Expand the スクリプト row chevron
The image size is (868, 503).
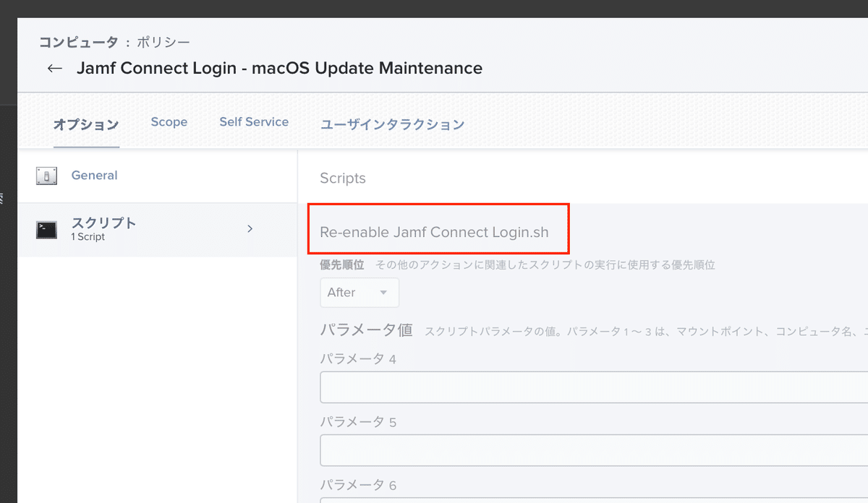tap(250, 228)
